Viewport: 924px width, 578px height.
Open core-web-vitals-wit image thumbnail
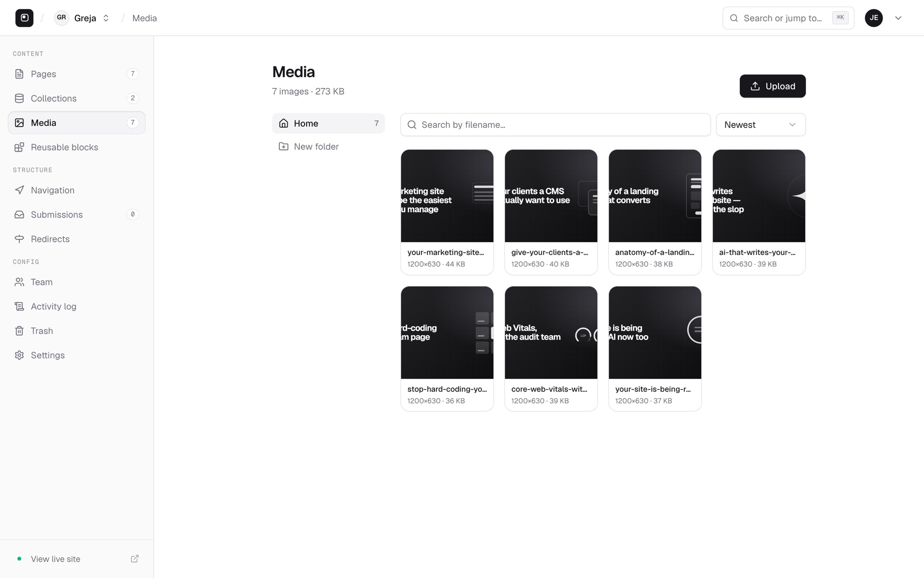pyautogui.click(x=551, y=332)
